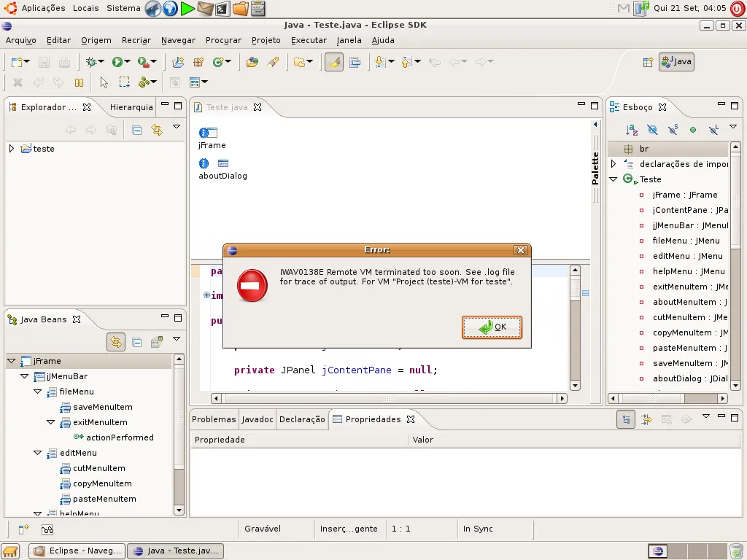Click the Debug bug icon
The height and width of the screenshot is (560, 747).
90,63
